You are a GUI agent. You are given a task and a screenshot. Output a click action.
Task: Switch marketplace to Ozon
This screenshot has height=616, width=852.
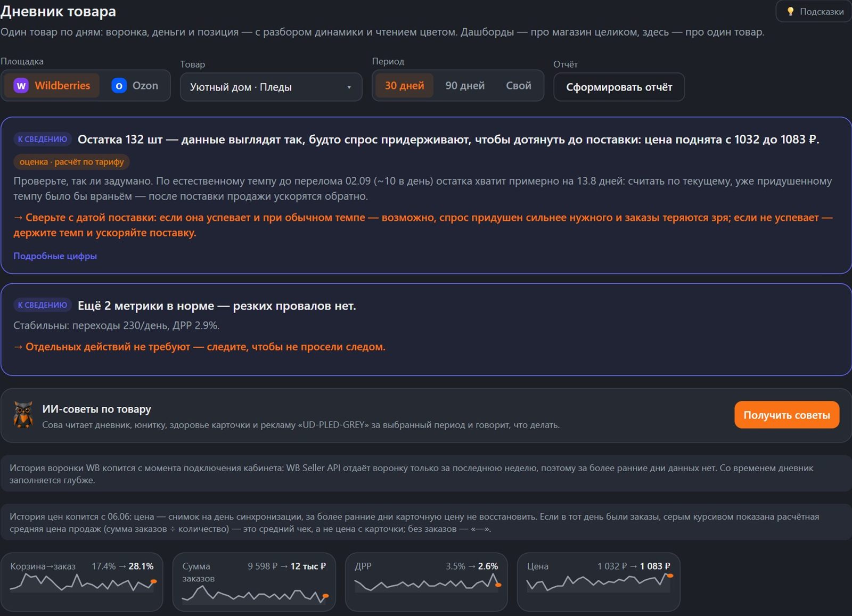click(x=135, y=86)
